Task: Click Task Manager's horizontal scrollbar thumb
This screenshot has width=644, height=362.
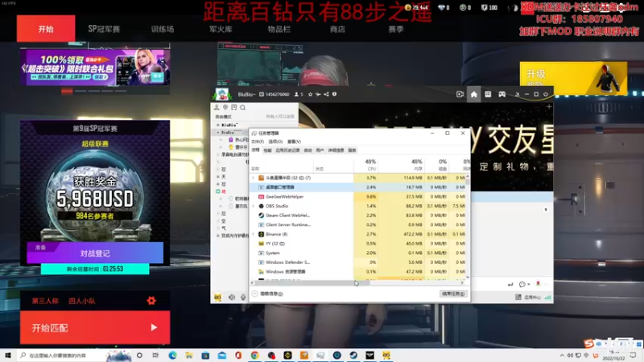Action: tap(312, 283)
